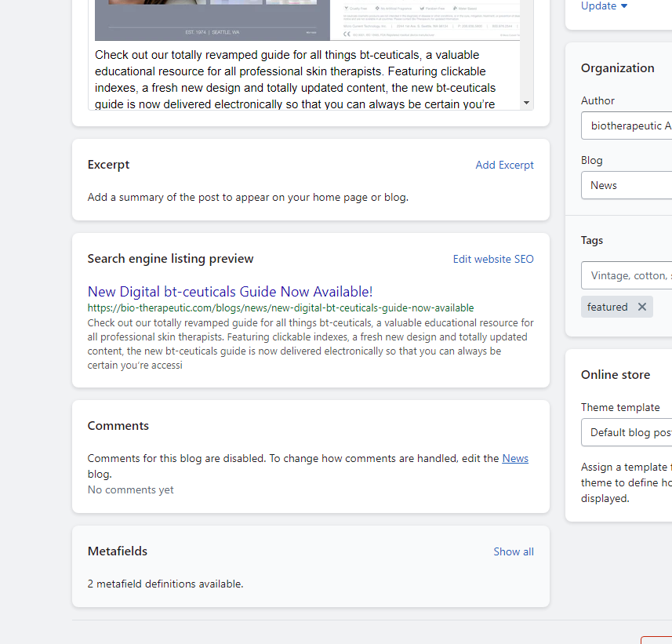Click the Organization heading
Image resolution: width=672 pixels, height=644 pixels.
pos(618,68)
